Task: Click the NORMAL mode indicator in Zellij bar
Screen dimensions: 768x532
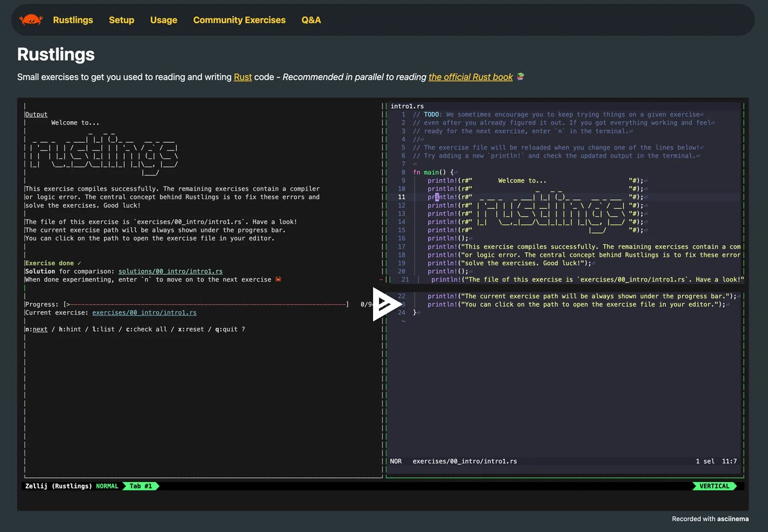Action: click(x=107, y=486)
